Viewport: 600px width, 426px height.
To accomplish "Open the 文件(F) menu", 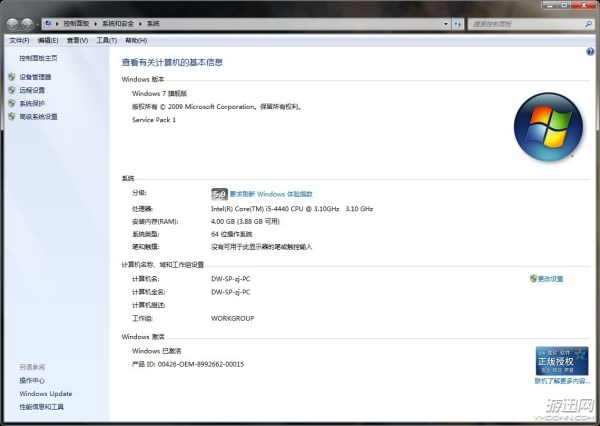I will tap(19, 40).
